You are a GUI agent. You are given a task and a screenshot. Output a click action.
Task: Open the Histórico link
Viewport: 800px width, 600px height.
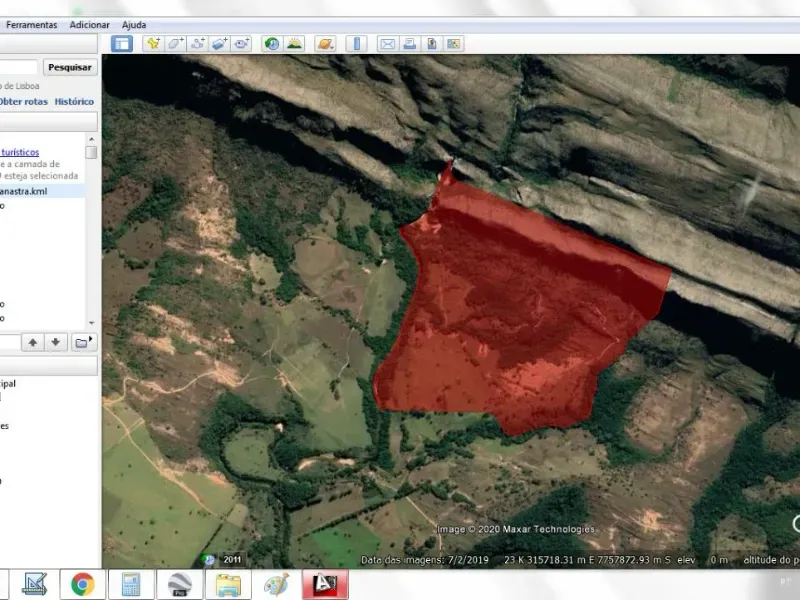74,101
